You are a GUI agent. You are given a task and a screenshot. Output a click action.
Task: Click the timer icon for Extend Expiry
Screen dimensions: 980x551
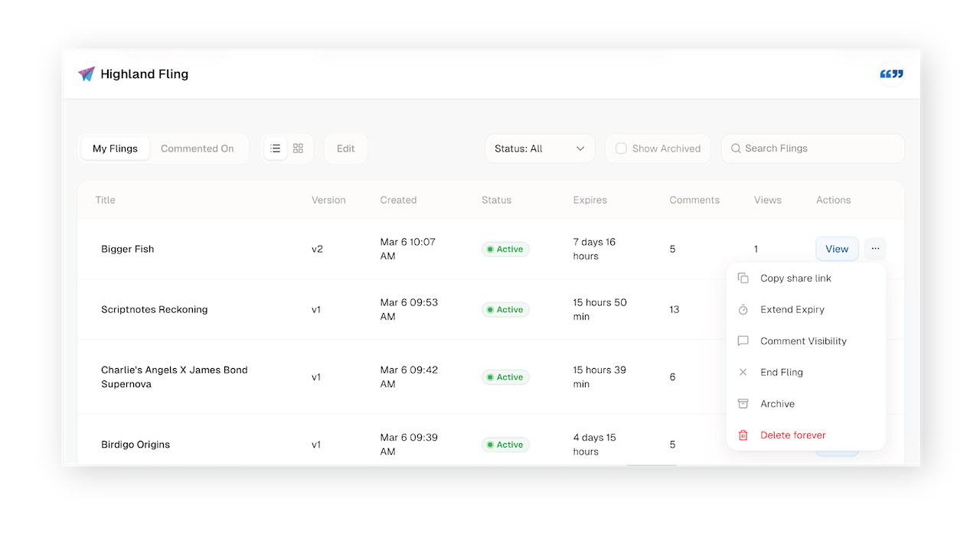coord(743,310)
